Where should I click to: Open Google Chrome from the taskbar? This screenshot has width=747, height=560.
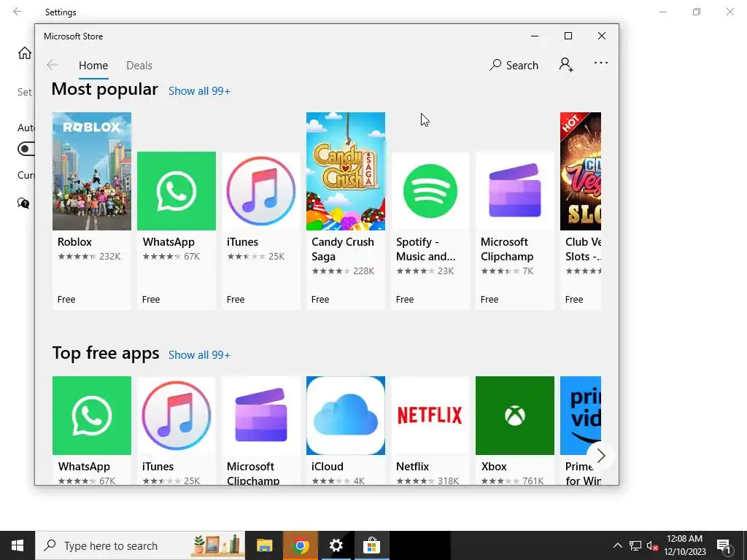[x=300, y=545]
